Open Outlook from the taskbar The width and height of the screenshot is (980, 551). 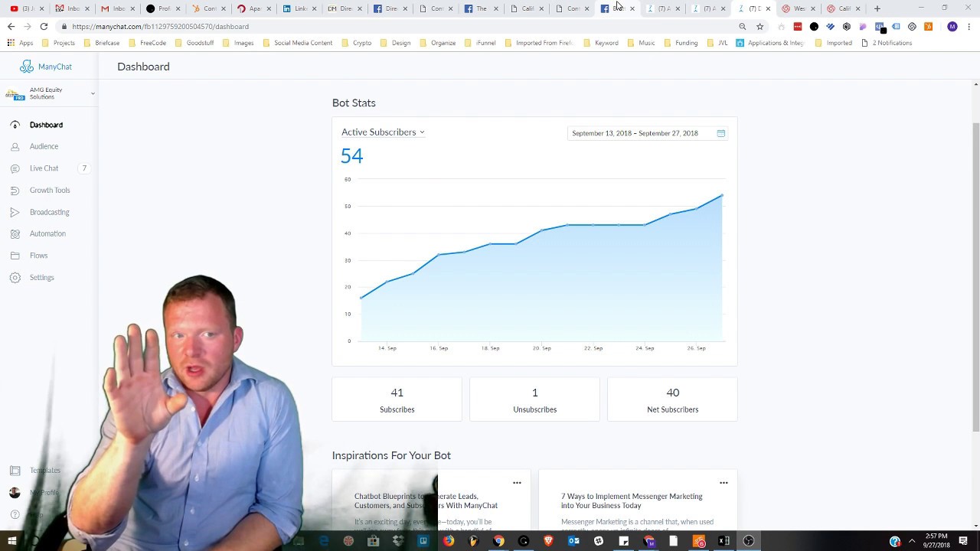point(573,541)
